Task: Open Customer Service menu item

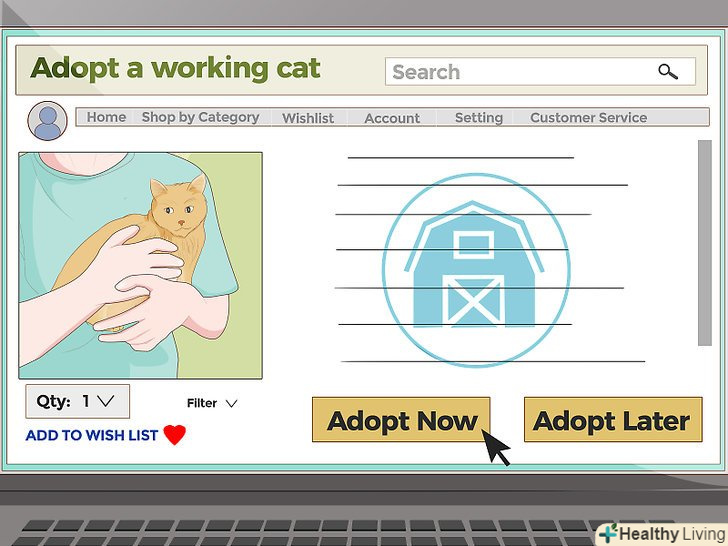Action: [588, 117]
